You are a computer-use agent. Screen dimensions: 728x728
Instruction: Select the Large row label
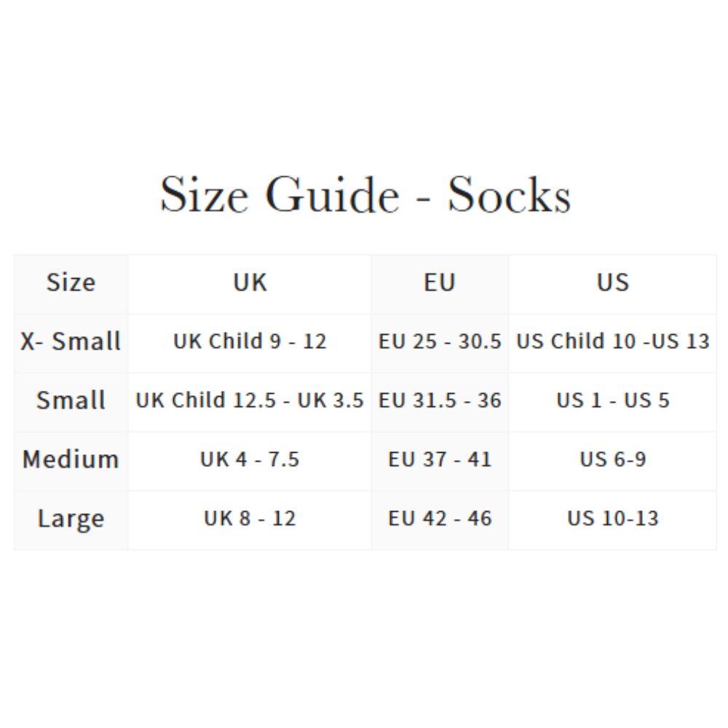[x=71, y=518]
